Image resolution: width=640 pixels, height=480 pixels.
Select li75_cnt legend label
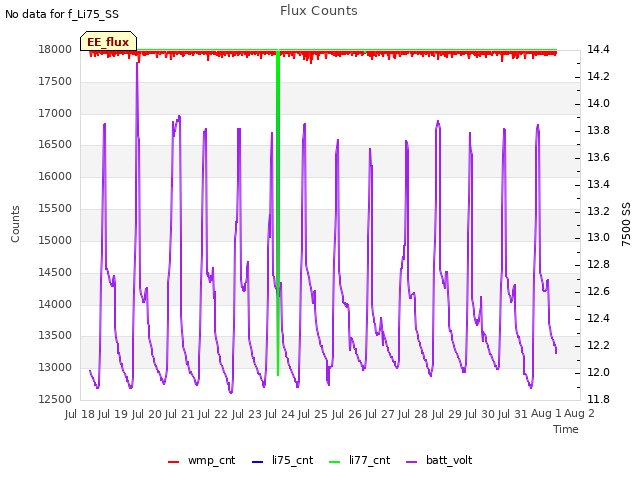pyautogui.click(x=292, y=460)
